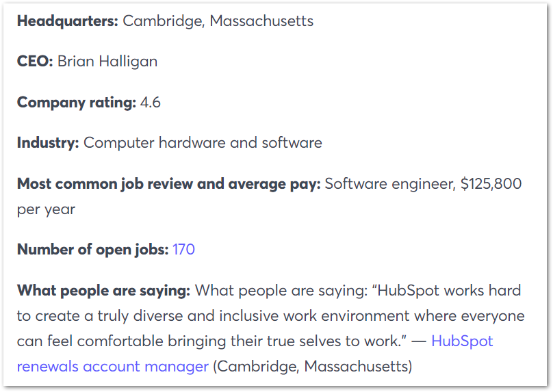Click the bold 'Headquarters:' label

[67, 21]
